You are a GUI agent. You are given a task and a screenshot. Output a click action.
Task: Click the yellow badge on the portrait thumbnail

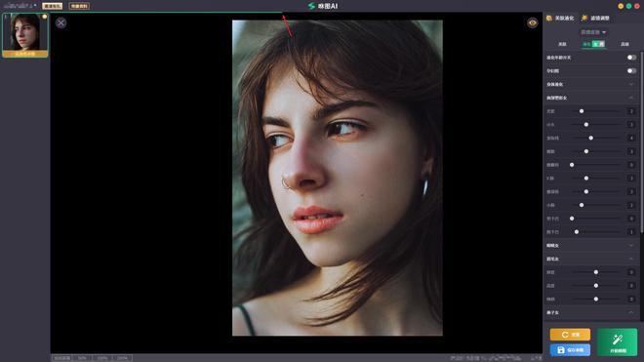pos(44,17)
